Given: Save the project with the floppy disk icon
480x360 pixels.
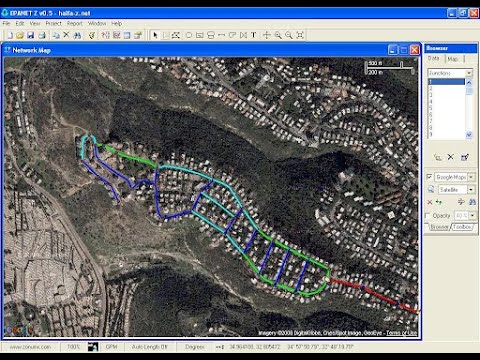Looking at the screenshot, I should pyautogui.click(x=31, y=35).
